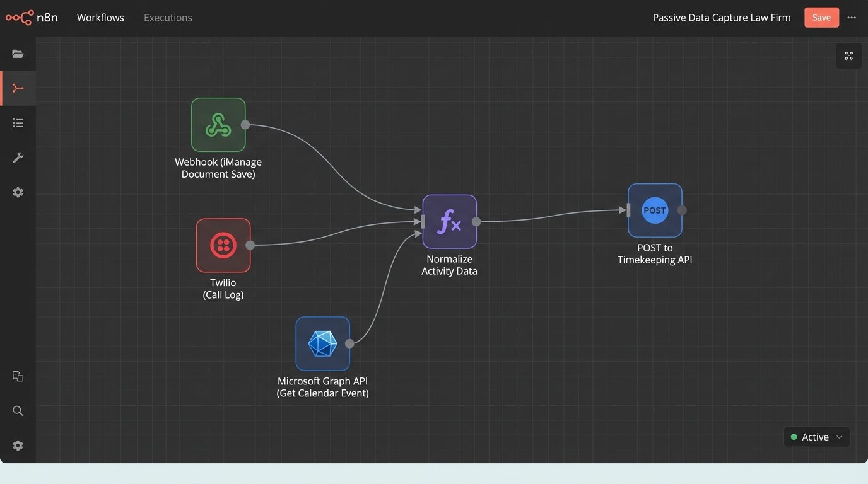Image resolution: width=868 pixels, height=484 pixels.
Task: Click the search magnifier icon in sidebar
Action: coord(18,411)
